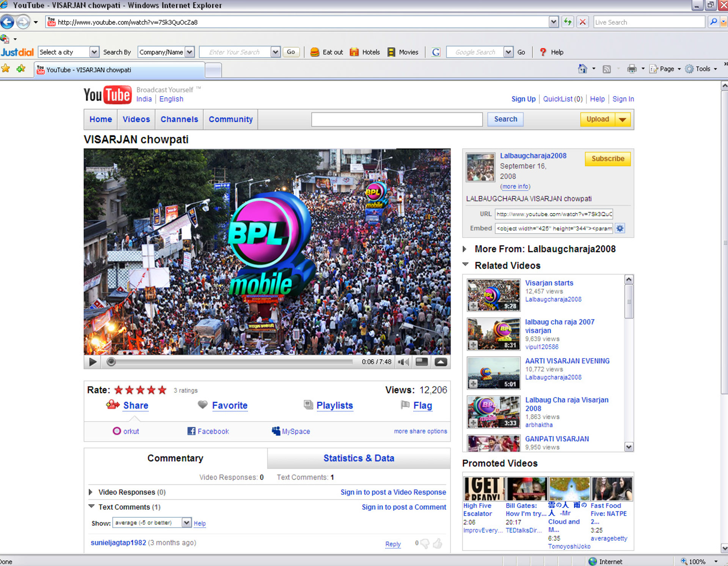This screenshot has width=728, height=566.
Task: Go back with the browser Back arrow
Action: (7, 22)
